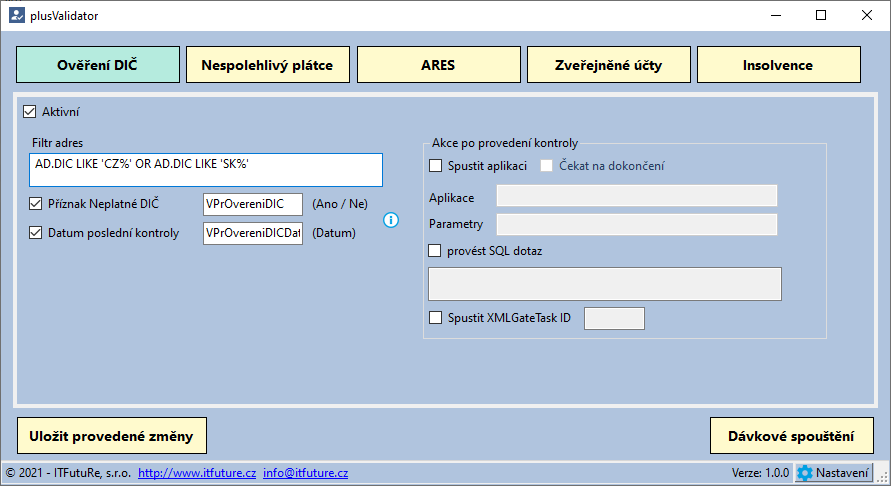Screen dimensions: 891x486
Task: Toggle Datum poslední kontroly checkbox
Action: (35, 232)
